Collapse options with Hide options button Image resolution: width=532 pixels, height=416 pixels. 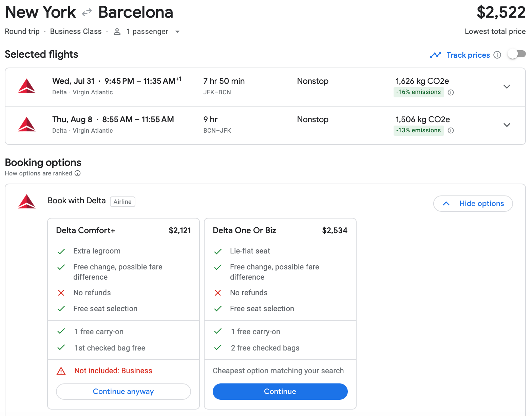click(473, 204)
